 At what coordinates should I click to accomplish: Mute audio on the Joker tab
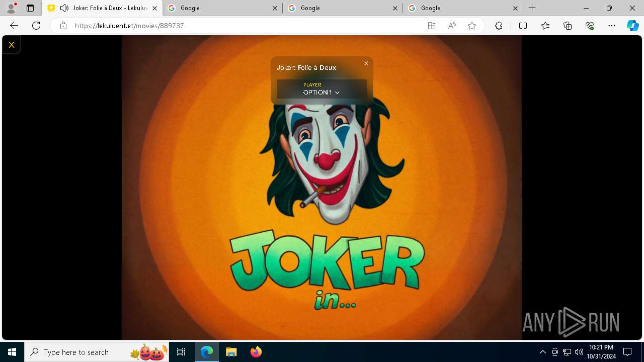pos(64,8)
